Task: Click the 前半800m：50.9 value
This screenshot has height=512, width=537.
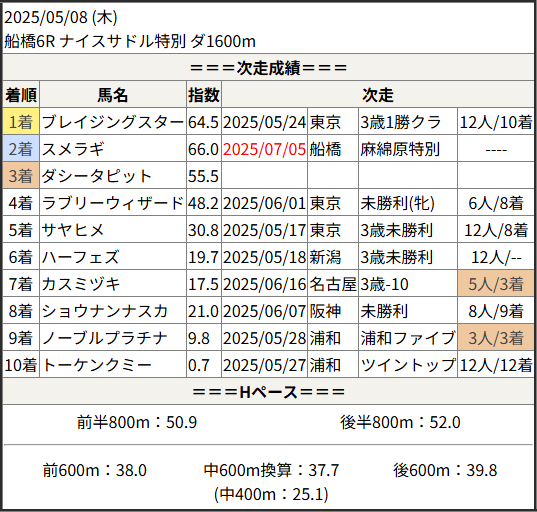Action: click(x=137, y=422)
